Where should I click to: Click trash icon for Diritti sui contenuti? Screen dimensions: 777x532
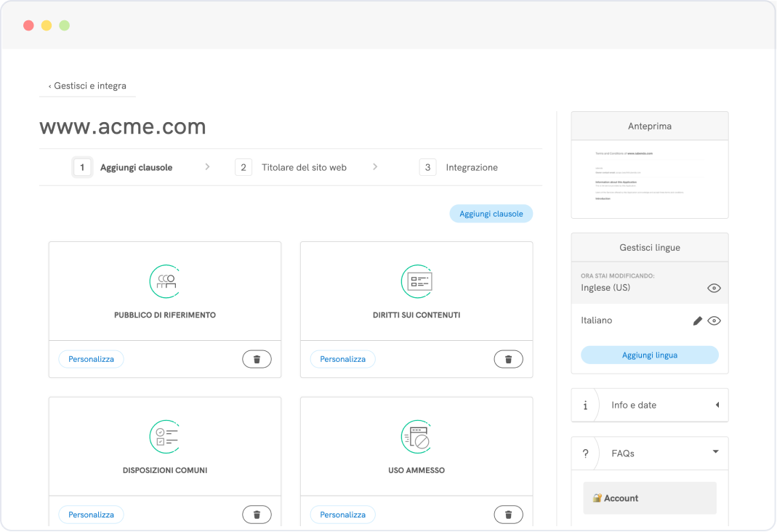click(x=508, y=359)
